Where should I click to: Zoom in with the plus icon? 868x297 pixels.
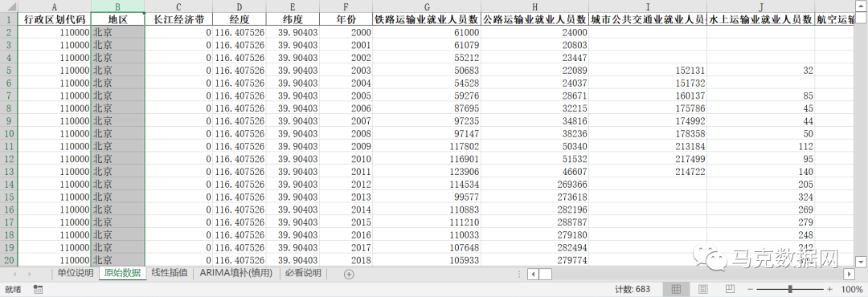click(829, 289)
